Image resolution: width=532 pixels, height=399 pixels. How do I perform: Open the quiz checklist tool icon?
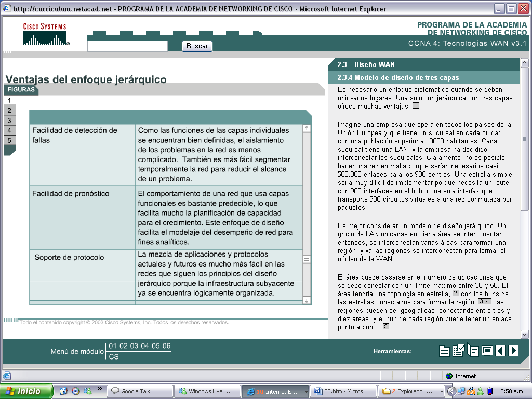pyautogui.click(x=458, y=350)
